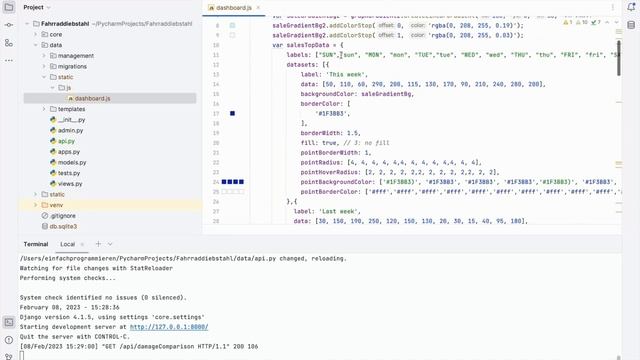
Task: Open the Project tool window icon
Action: click(9, 7)
